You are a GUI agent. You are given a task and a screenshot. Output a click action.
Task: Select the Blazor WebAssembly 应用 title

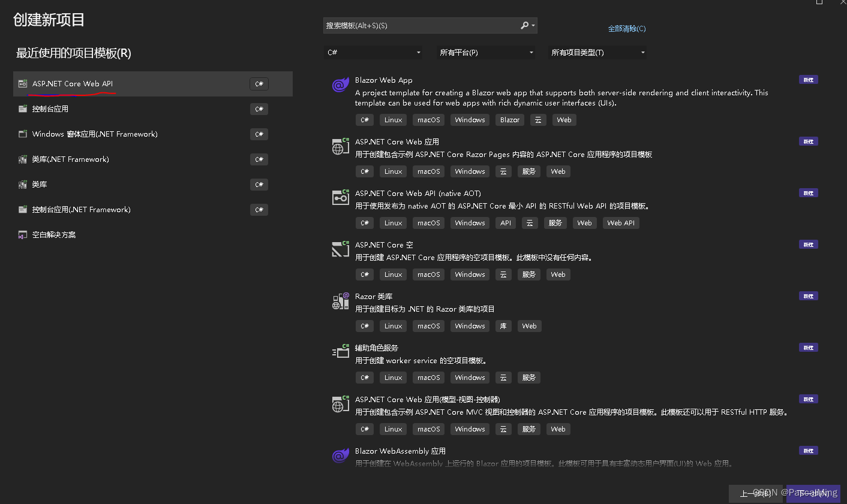coord(400,451)
